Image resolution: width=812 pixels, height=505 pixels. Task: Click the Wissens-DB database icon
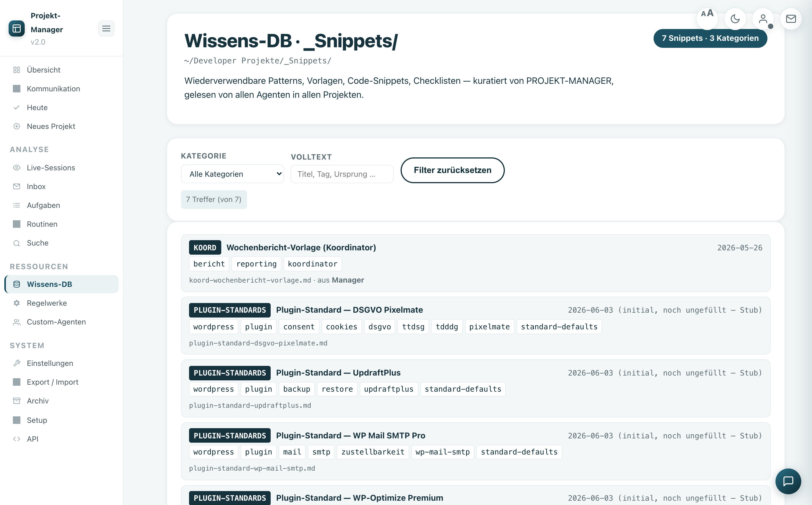pyautogui.click(x=17, y=284)
